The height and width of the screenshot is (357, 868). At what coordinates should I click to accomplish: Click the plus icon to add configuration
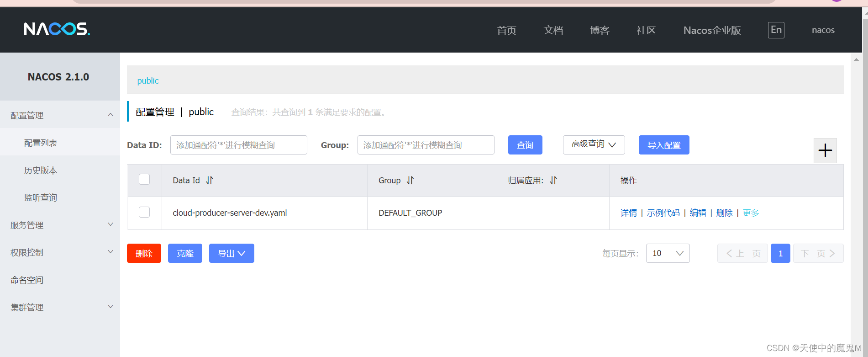(x=825, y=150)
